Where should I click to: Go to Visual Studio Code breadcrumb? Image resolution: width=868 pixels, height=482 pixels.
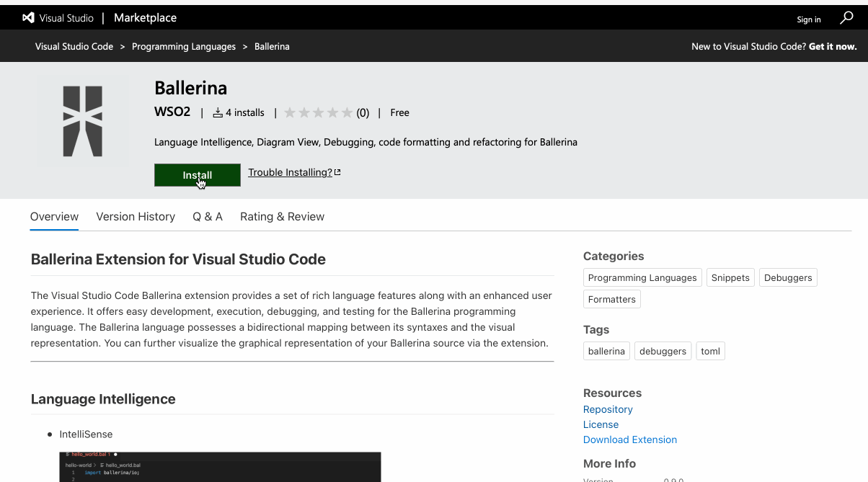click(x=74, y=46)
